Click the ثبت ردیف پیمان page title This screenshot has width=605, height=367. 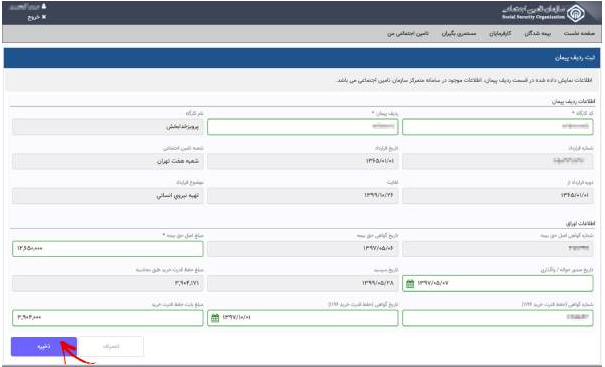click(575, 58)
